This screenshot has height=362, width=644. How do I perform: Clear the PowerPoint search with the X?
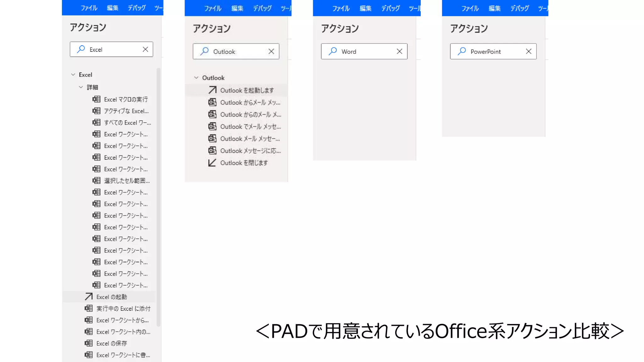[x=529, y=51]
